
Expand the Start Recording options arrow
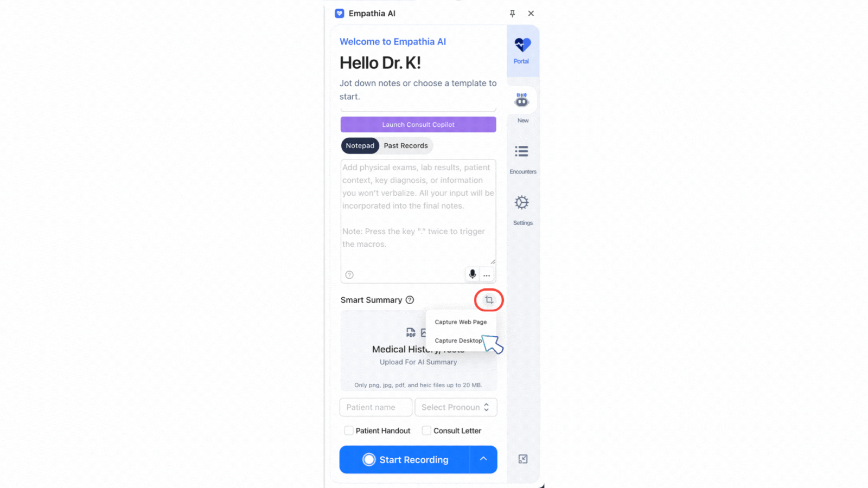click(483, 459)
